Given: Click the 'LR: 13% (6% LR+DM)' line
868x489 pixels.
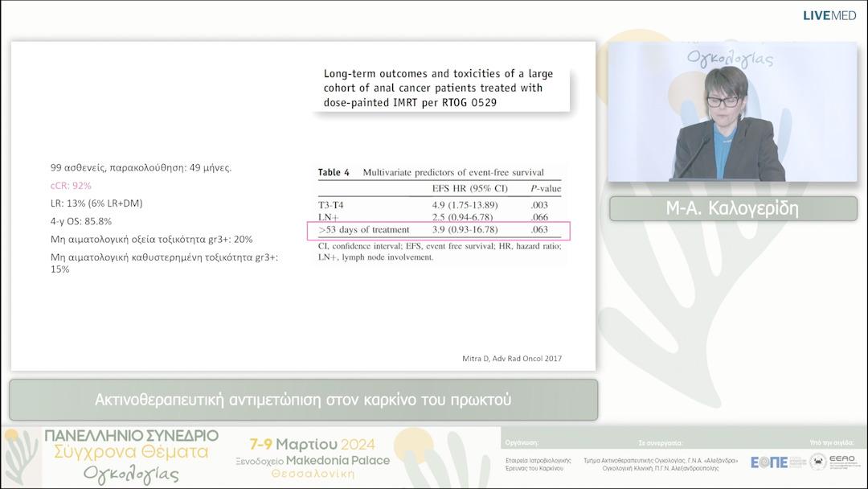Looking at the screenshot, I should click(x=96, y=203).
